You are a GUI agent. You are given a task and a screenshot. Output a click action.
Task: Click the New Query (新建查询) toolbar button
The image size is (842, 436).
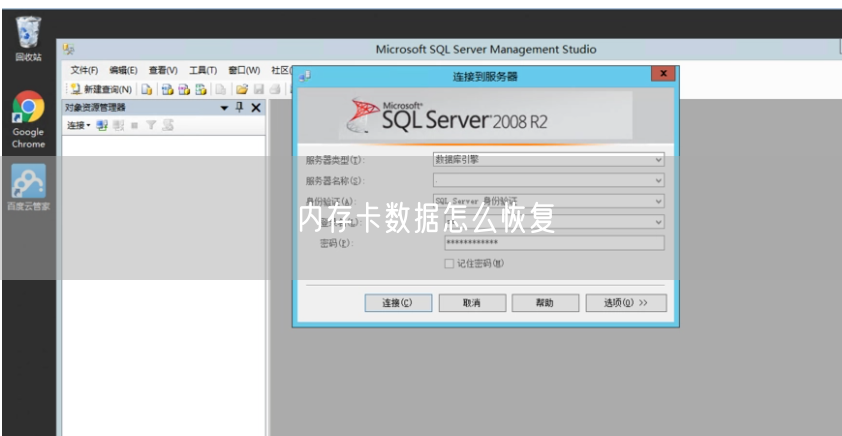pyautogui.click(x=101, y=89)
